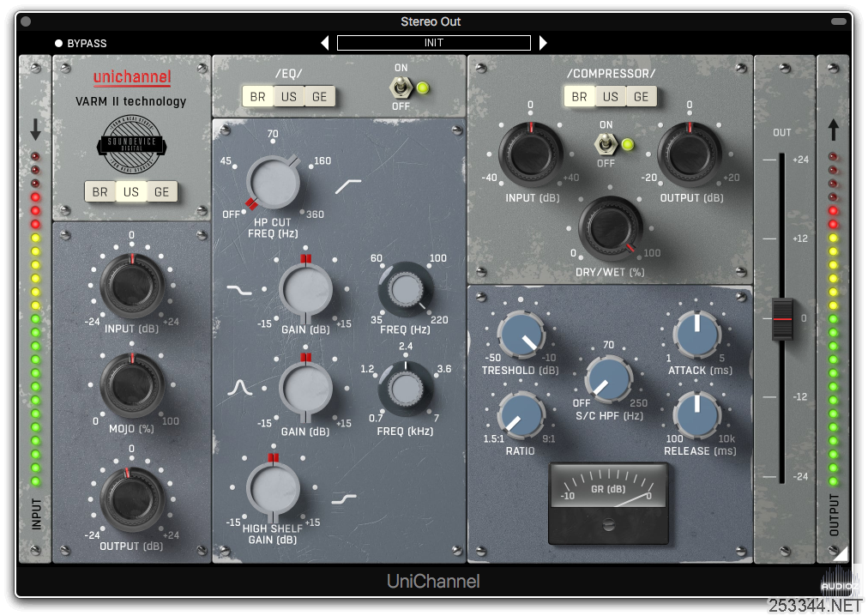Click the GR (dB) meter display

608,503
